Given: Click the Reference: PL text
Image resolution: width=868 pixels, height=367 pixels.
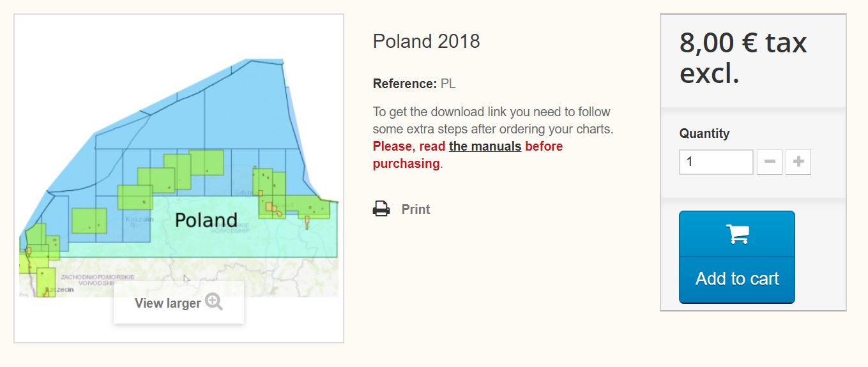Looking at the screenshot, I should click(414, 84).
